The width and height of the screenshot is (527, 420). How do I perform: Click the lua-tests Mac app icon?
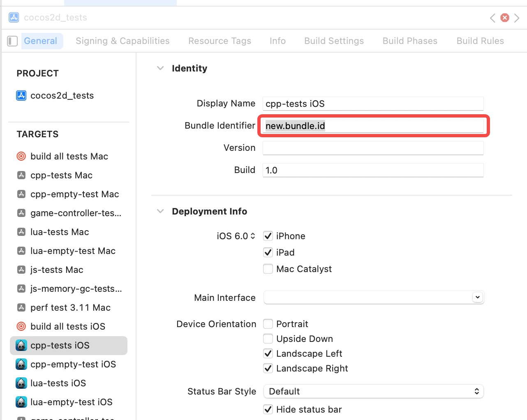21,232
